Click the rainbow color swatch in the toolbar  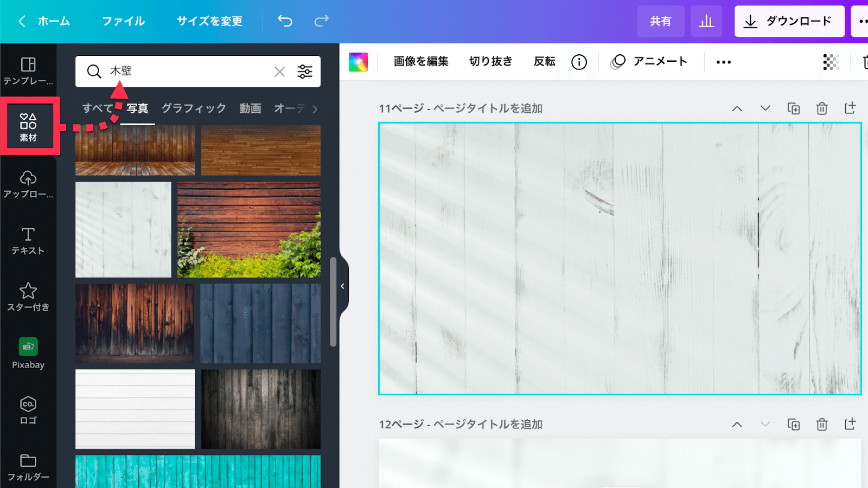tap(359, 62)
